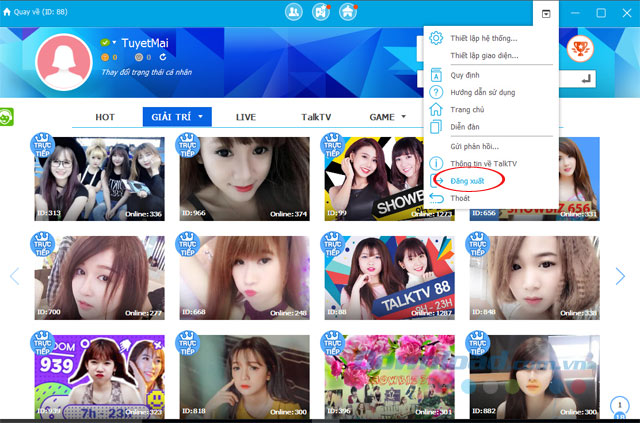Image resolution: width=640 pixels, height=423 pixels.
Task: Click 'TuyetMai' username text
Action: point(145,43)
